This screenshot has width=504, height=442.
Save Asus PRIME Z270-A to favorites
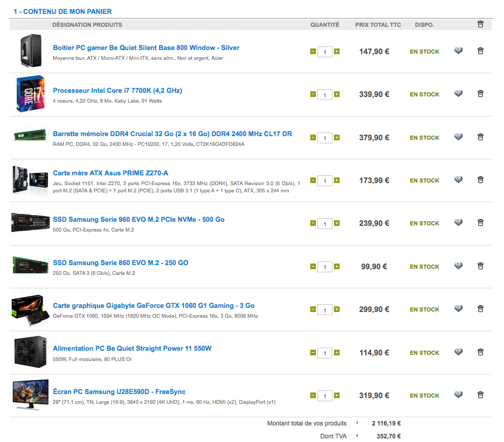point(458,180)
